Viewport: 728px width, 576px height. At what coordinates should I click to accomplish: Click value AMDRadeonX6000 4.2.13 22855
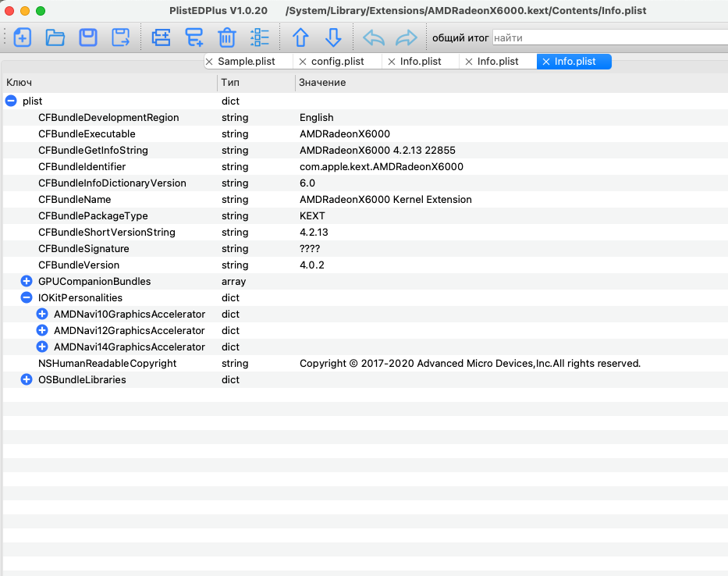[x=377, y=150]
